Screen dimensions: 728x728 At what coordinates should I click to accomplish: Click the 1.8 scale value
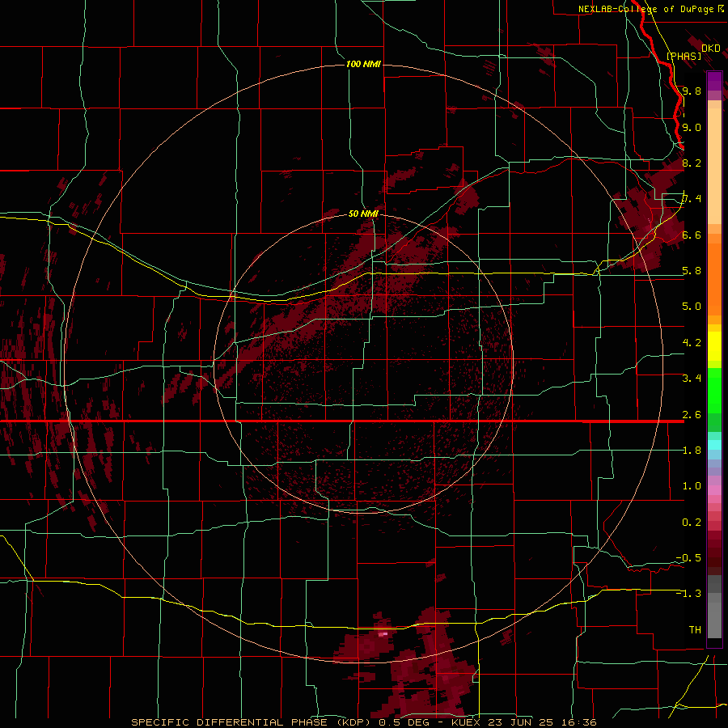click(x=692, y=451)
